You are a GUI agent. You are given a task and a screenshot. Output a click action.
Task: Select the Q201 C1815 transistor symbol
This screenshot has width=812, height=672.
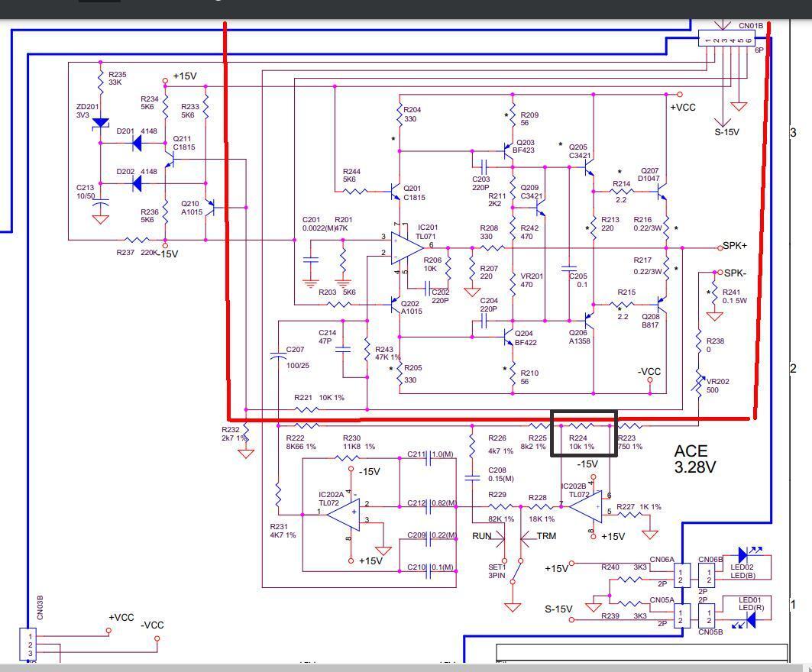click(x=395, y=191)
